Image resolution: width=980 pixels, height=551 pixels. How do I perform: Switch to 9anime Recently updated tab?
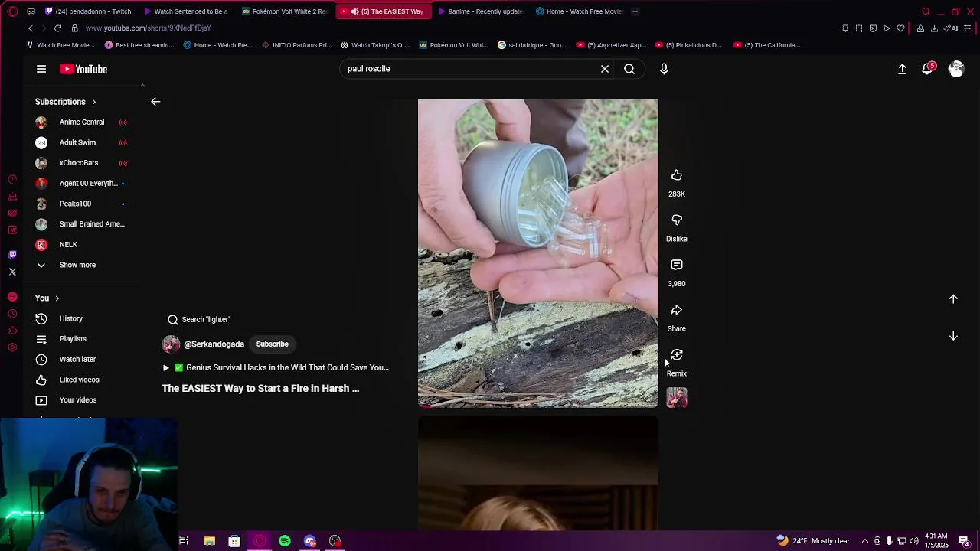[482, 11]
